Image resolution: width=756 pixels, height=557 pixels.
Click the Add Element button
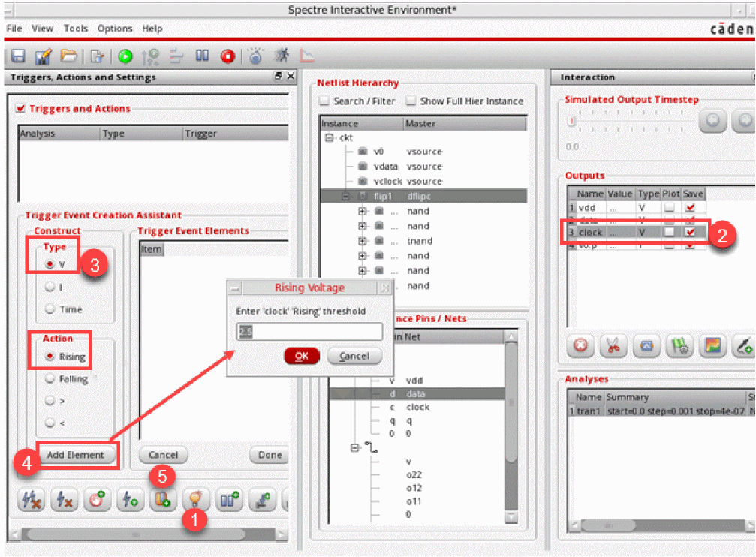click(x=76, y=455)
